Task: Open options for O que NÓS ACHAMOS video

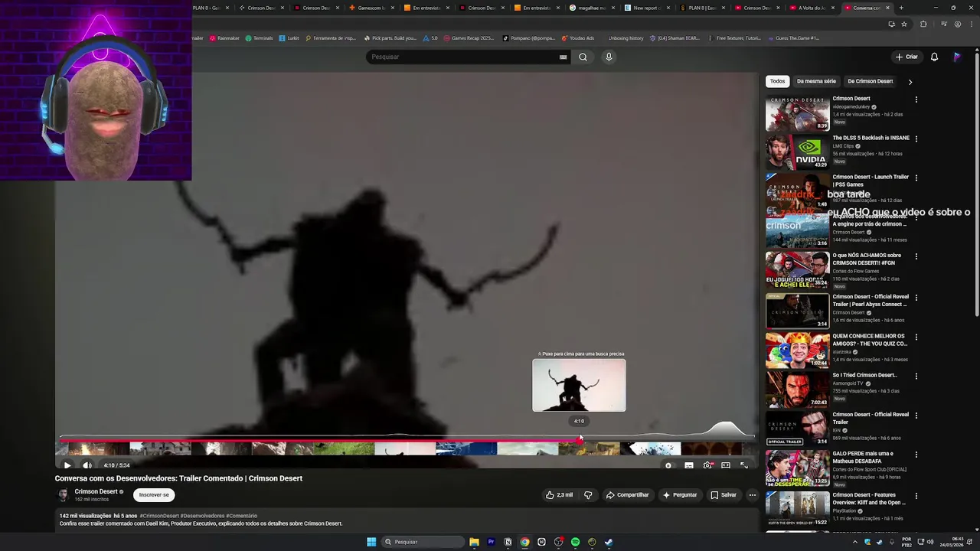Action: tap(916, 256)
